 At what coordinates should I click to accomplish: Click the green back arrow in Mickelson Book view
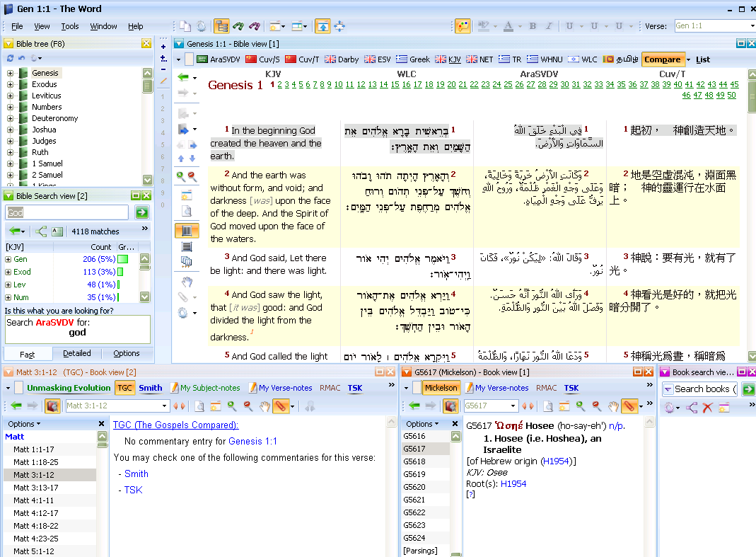(414, 406)
